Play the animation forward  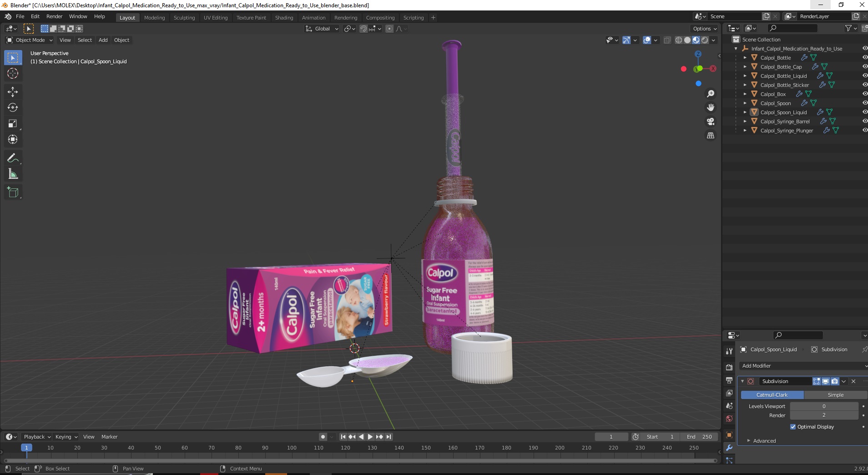pos(370,437)
